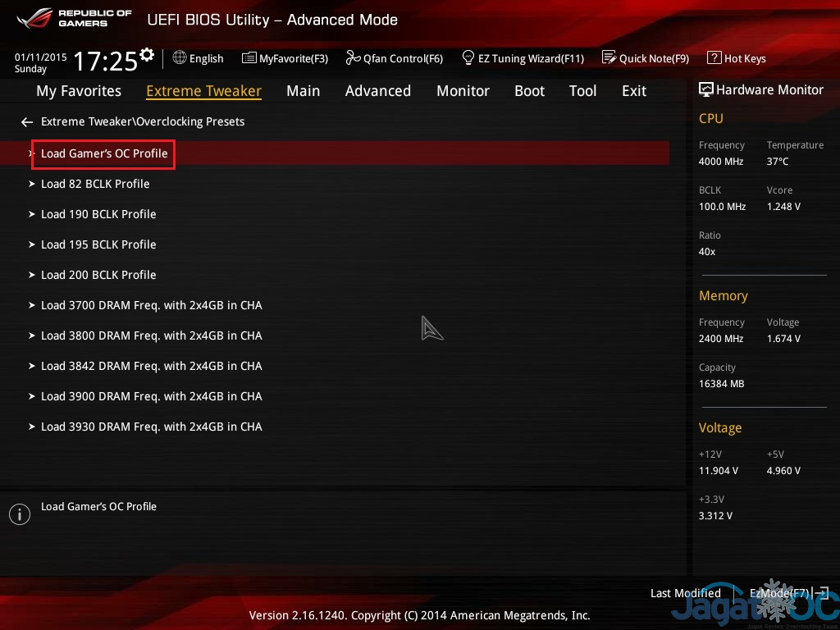This screenshot has height=630, width=840.
Task: Select Load 3700 DRAM Freq. preset
Action: pos(151,305)
